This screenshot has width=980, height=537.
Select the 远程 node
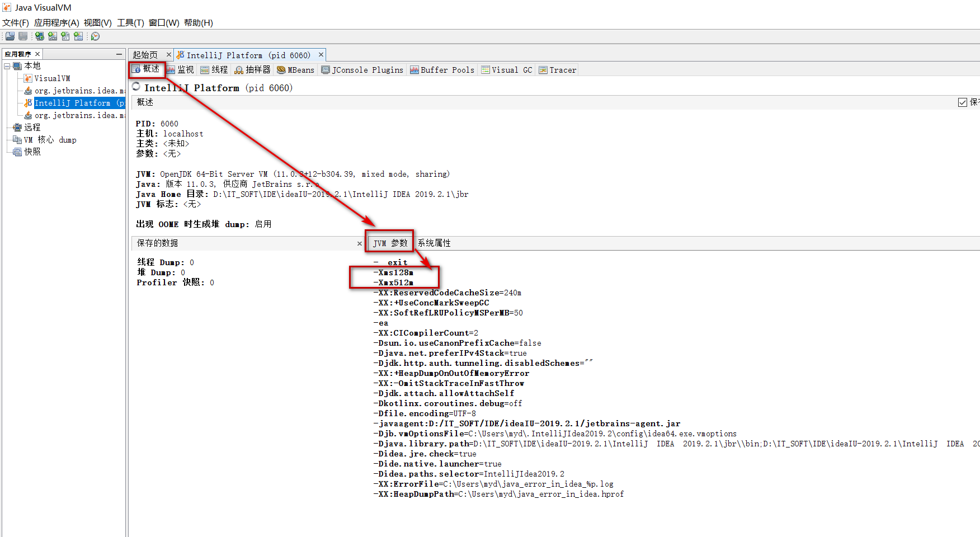pyautogui.click(x=32, y=128)
